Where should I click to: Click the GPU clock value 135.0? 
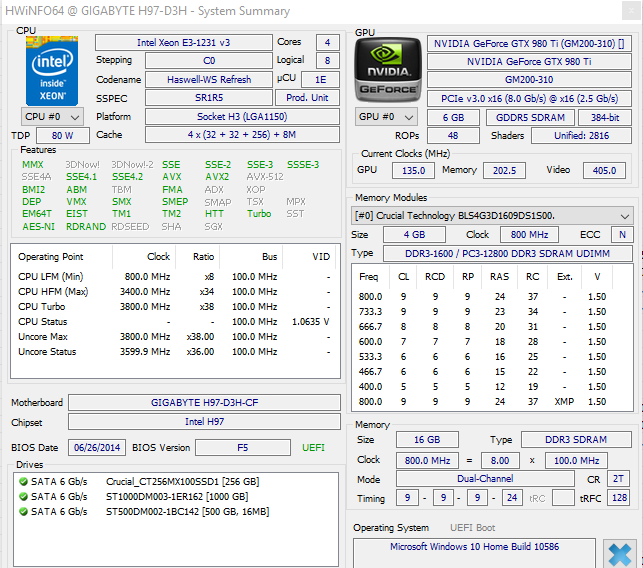(x=413, y=171)
